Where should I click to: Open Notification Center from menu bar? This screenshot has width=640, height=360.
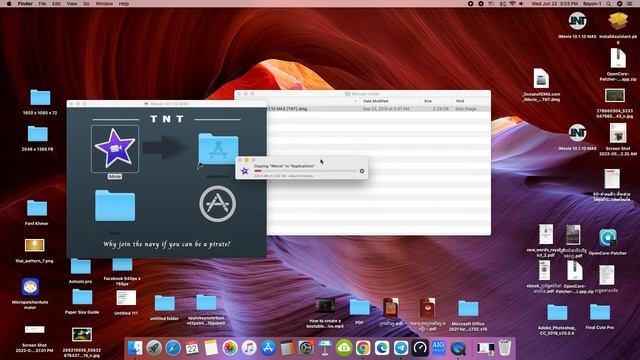pos(629,4)
